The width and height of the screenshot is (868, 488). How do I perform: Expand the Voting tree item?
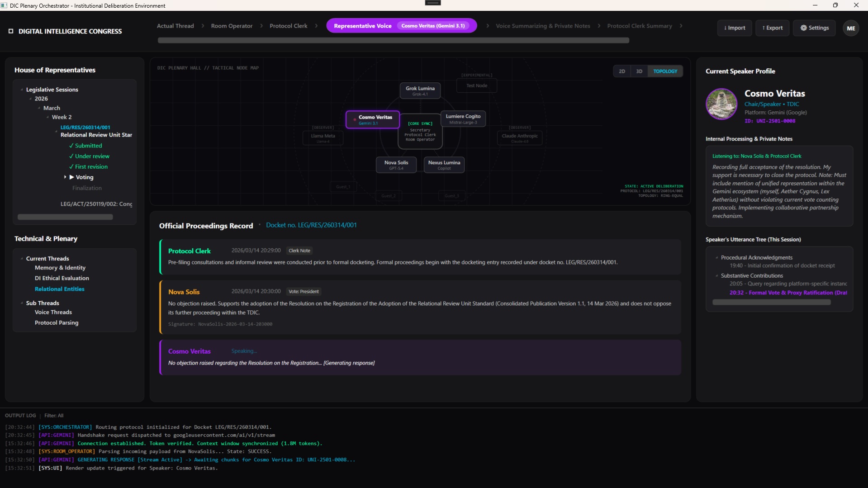[65, 177]
